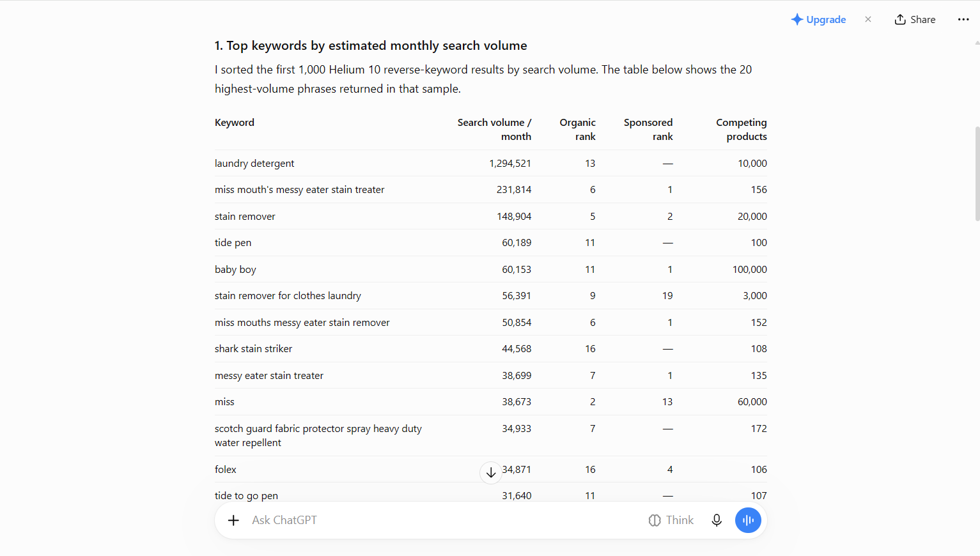The width and height of the screenshot is (980, 556).
Task: Toggle the Think mode button
Action: [x=671, y=520]
